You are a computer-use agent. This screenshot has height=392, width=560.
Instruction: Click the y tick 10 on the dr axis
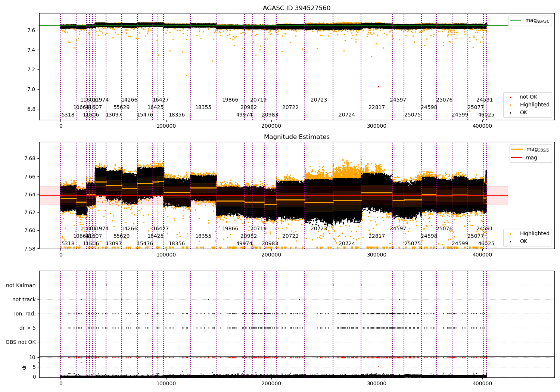coord(32,357)
